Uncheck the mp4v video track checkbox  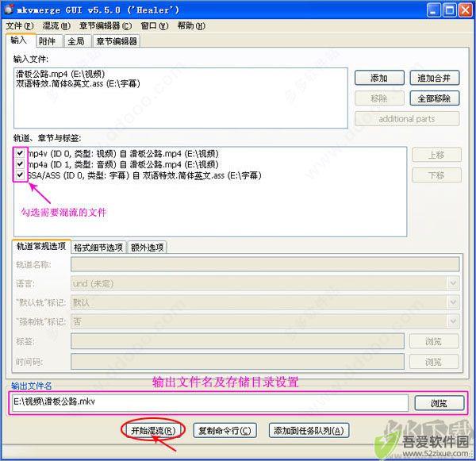[20, 153]
